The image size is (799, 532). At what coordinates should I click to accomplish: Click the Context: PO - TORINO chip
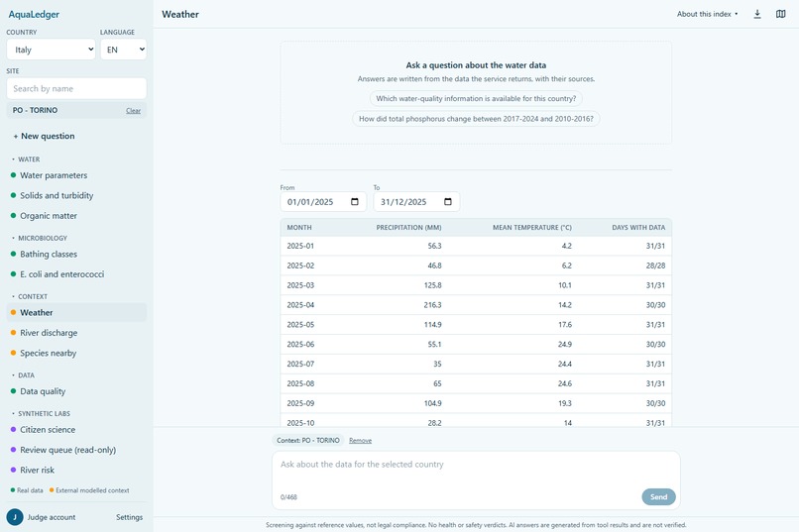click(x=307, y=441)
